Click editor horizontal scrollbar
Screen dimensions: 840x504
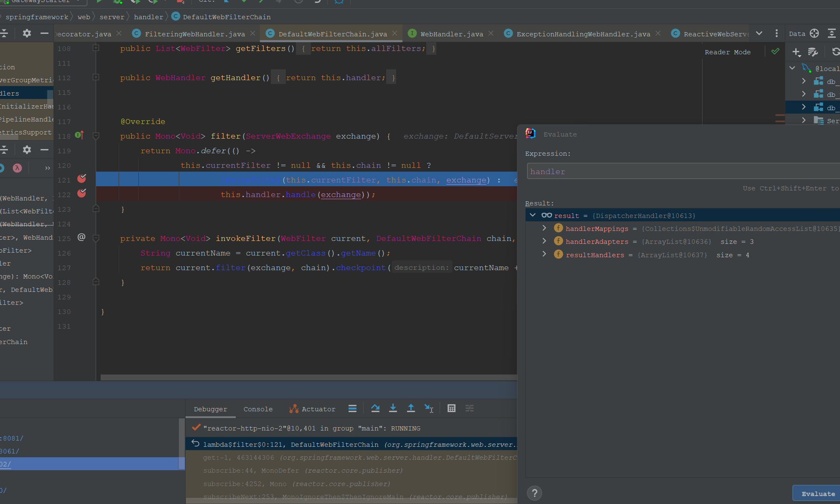point(309,377)
